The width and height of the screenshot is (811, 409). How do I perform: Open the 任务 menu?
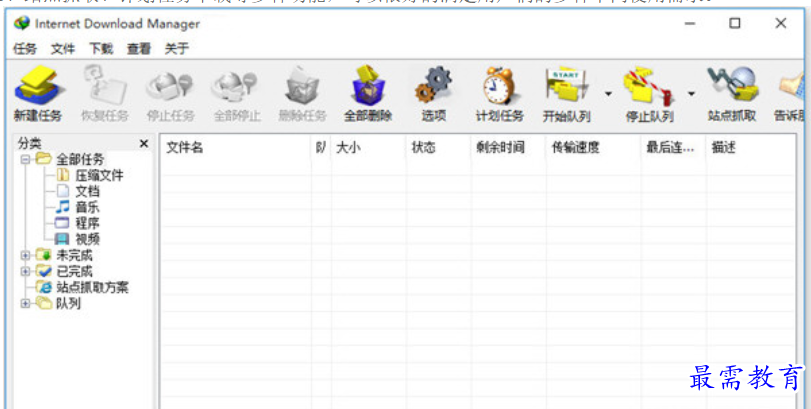tap(25, 49)
